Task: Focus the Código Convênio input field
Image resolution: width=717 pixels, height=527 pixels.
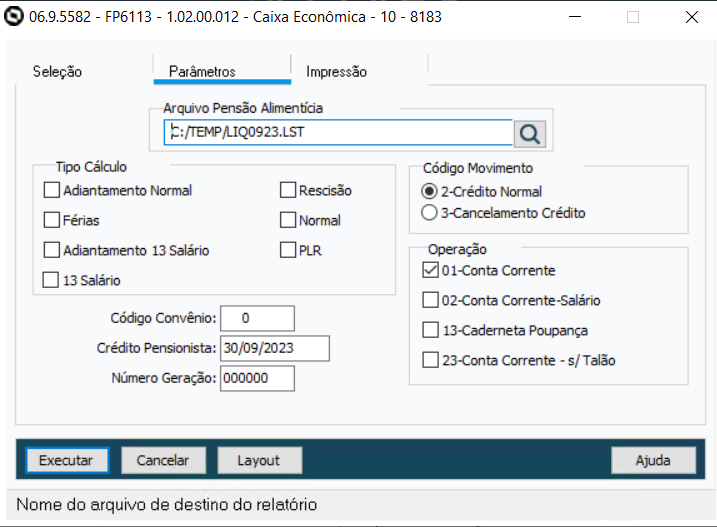Action: pyautogui.click(x=257, y=318)
